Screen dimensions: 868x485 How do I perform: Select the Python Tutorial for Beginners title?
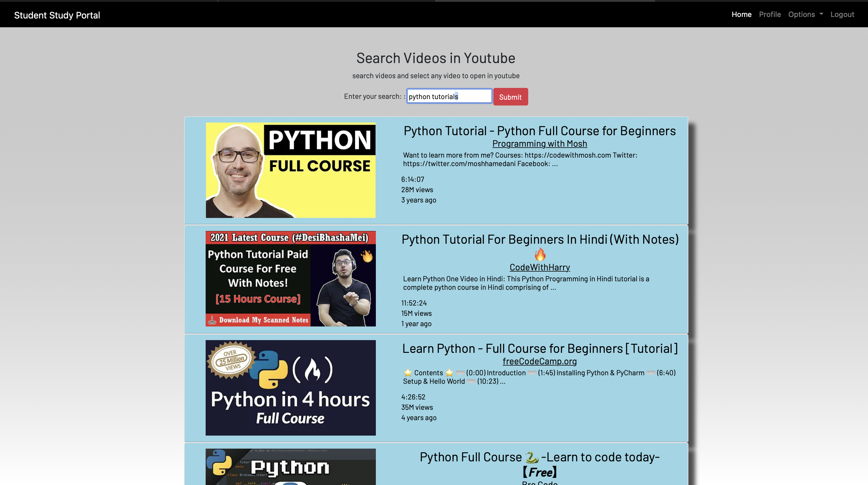[x=539, y=131]
